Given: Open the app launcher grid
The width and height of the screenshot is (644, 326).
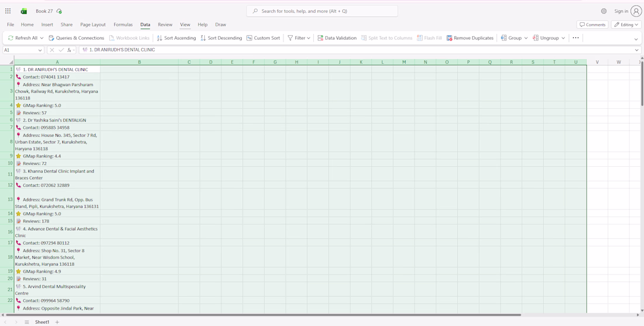Looking at the screenshot, I should click(8, 11).
